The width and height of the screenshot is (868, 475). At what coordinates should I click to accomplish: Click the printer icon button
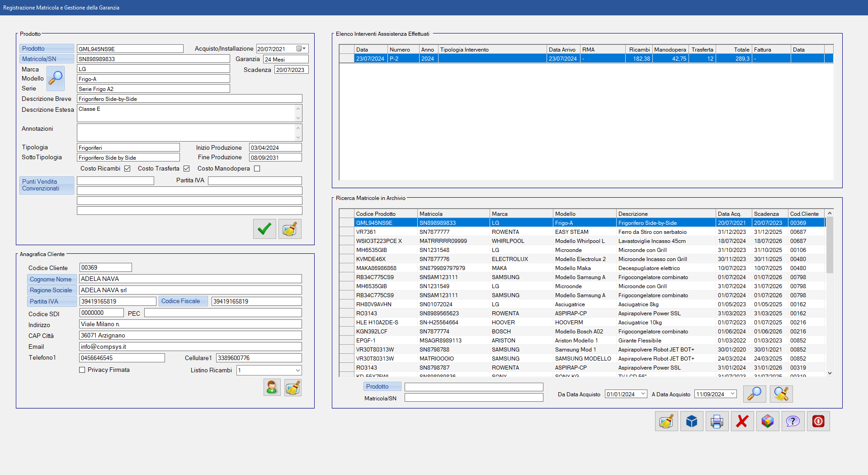(x=717, y=422)
